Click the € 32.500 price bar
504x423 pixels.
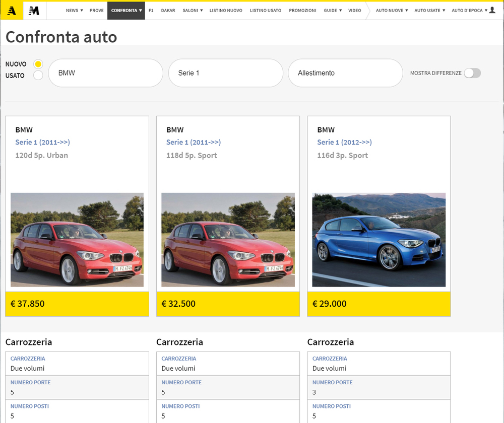(228, 304)
